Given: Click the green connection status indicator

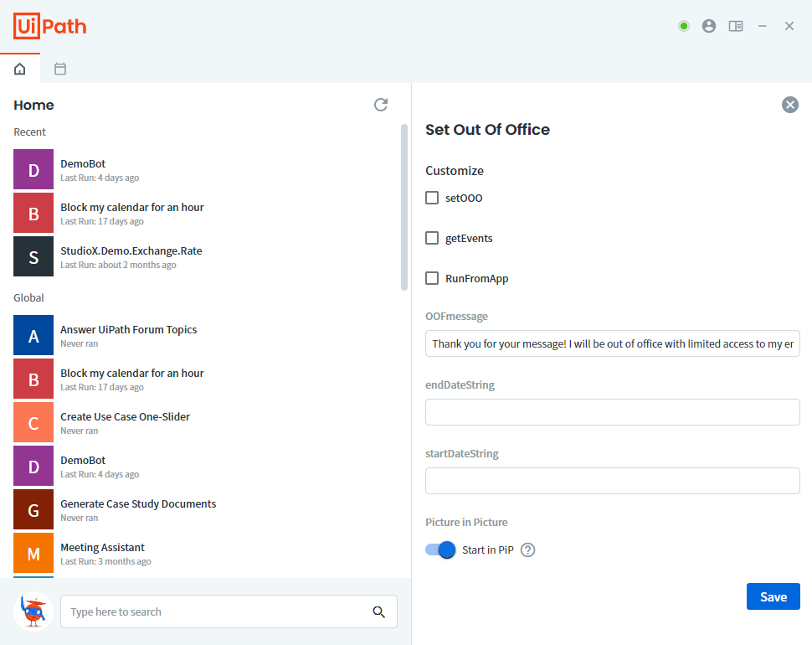Looking at the screenshot, I should coord(684,26).
